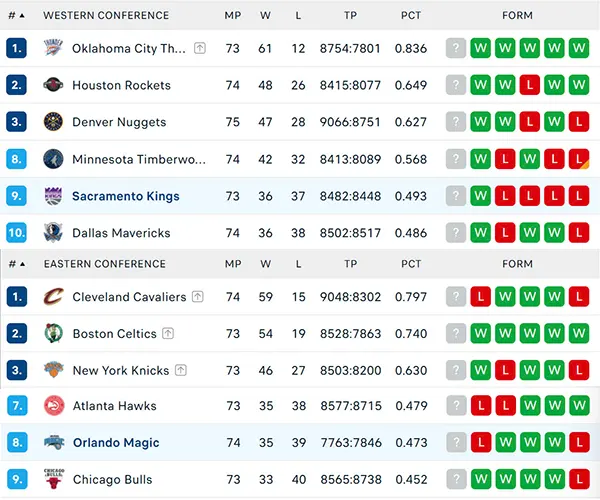Viewport: 600px width, 500px height.
Task: Click the Boston Celtics team logo
Action: 54,333
